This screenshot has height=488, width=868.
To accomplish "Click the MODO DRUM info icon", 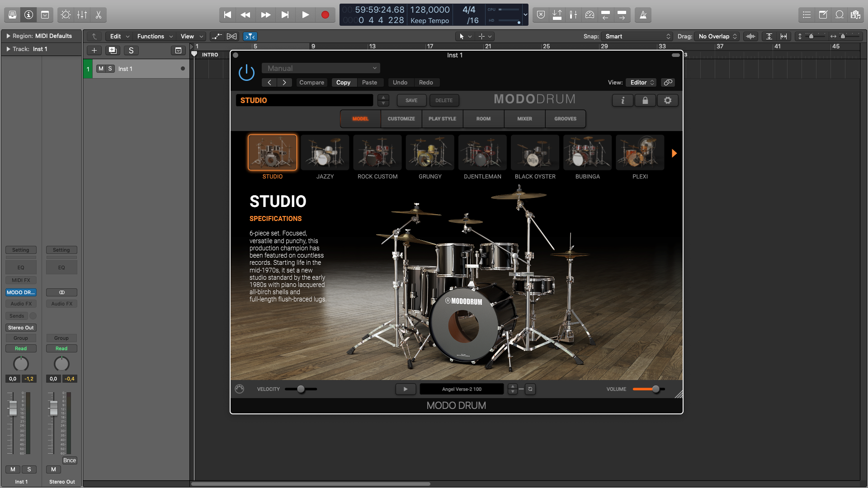I will [x=623, y=100].
